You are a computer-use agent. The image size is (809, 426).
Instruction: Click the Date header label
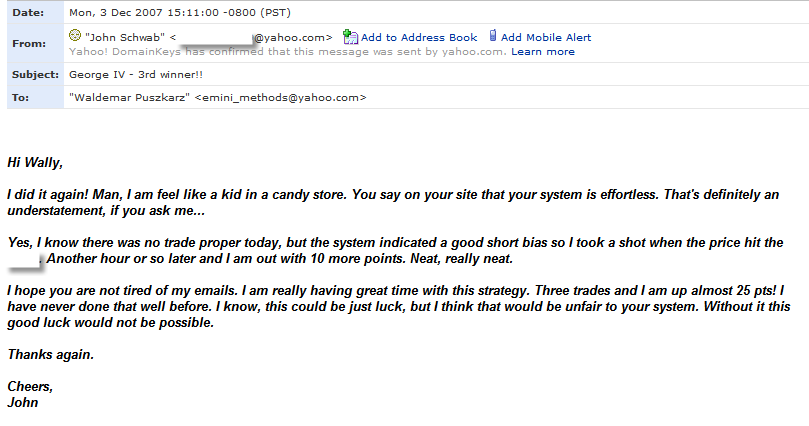(28, 12)
